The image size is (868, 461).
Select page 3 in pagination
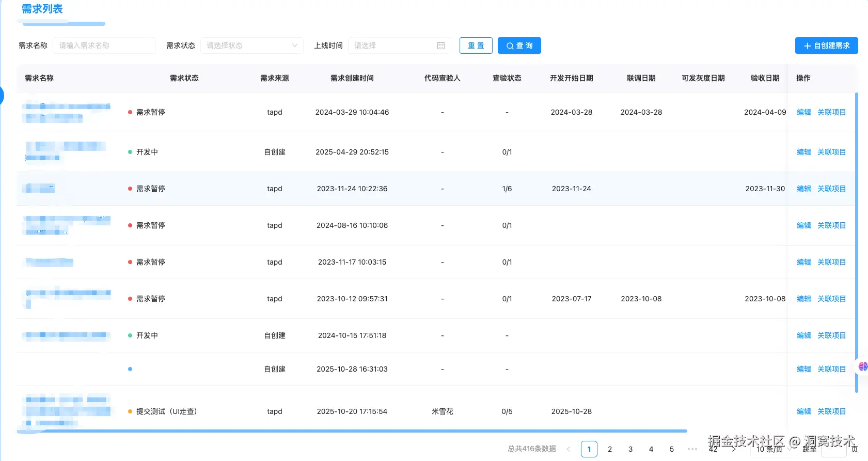(x=630, y=449)
